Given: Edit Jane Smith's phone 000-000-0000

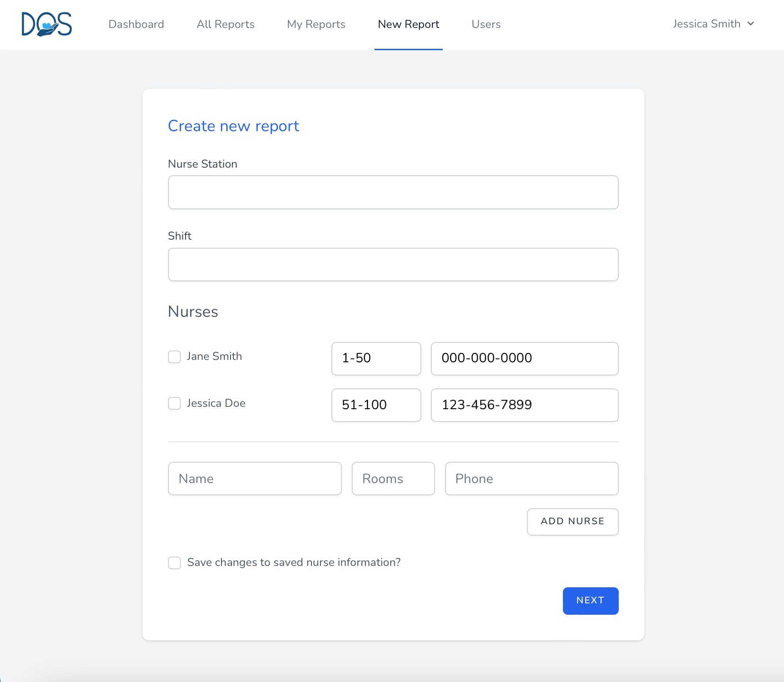Looking at the screenshot, I should click(524, 359).
